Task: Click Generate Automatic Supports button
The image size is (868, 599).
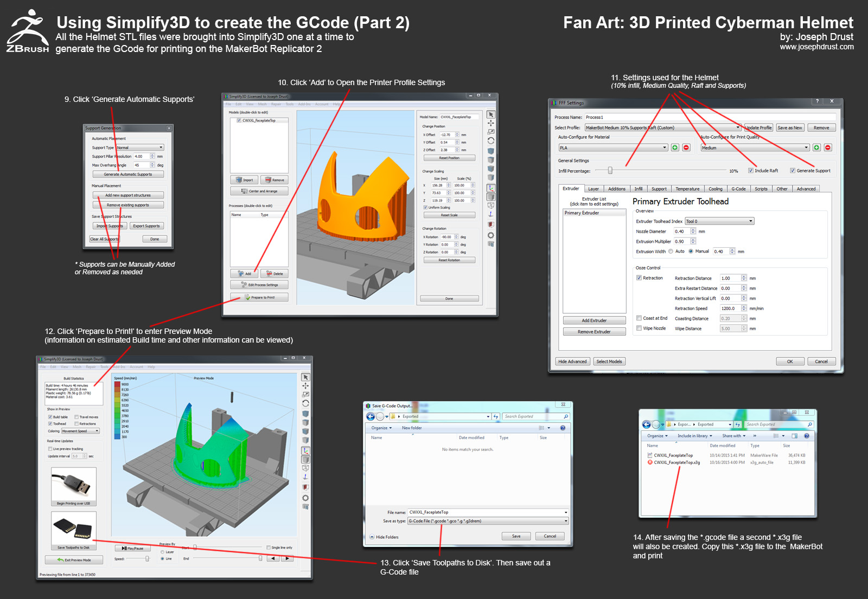Action: tap(128, 174)
